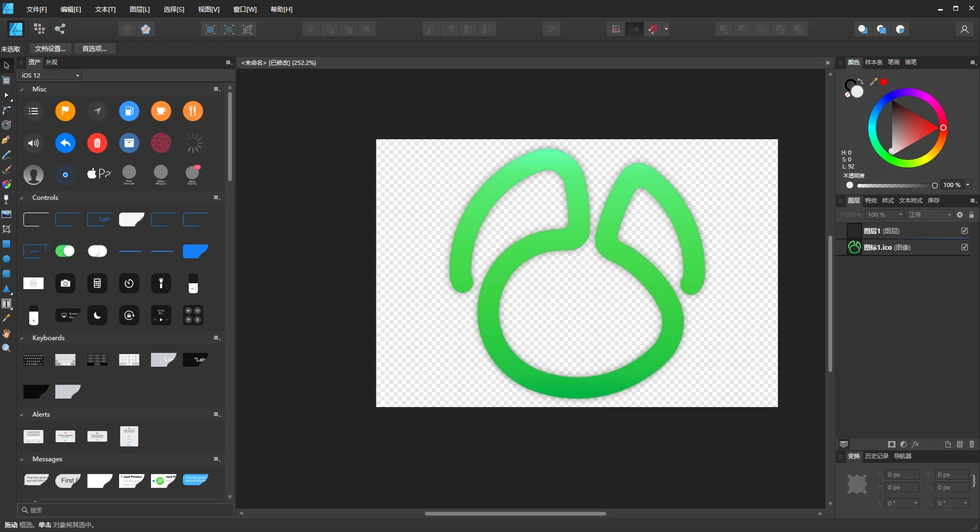This screenshot has width=980, height=532.
Task: Click the show grid toolbar icon
Action: point(616,29)
